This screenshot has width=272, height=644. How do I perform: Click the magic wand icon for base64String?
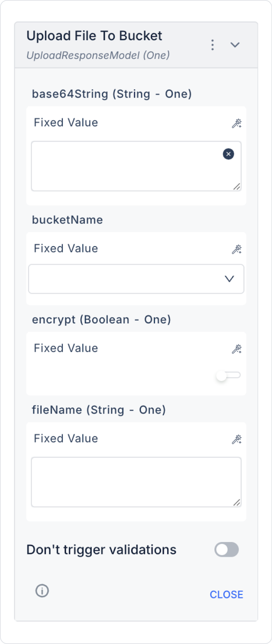pos(237,123)
